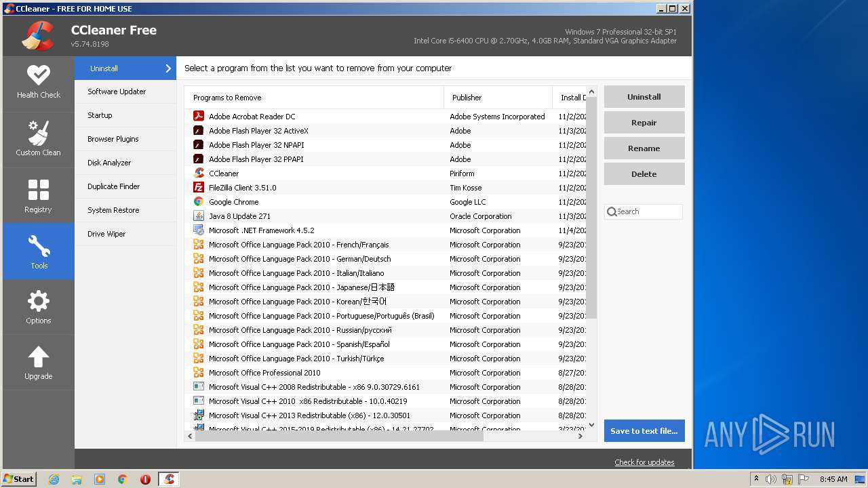Open the Options gear section

[x=39, y=307]
